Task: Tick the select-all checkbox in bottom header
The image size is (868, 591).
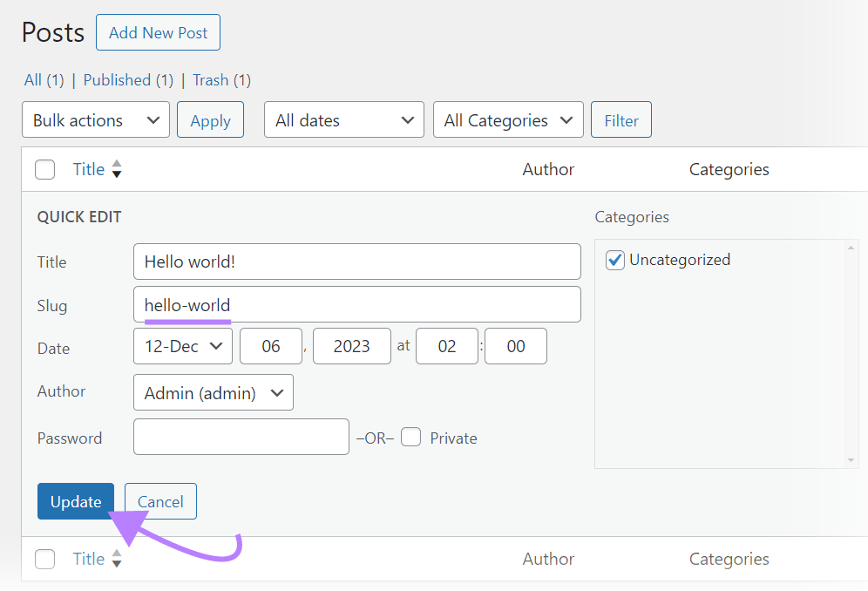Action: pyautogui.click(x=44, y=560)
